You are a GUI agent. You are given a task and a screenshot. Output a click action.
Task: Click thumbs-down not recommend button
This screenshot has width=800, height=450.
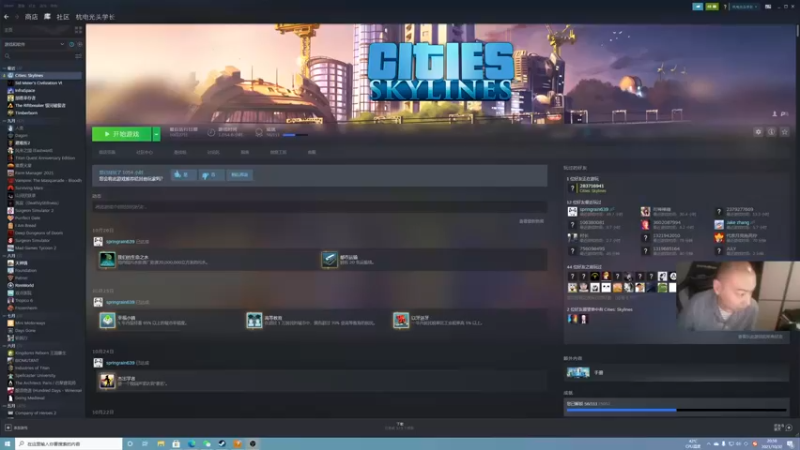coord(210,174)
